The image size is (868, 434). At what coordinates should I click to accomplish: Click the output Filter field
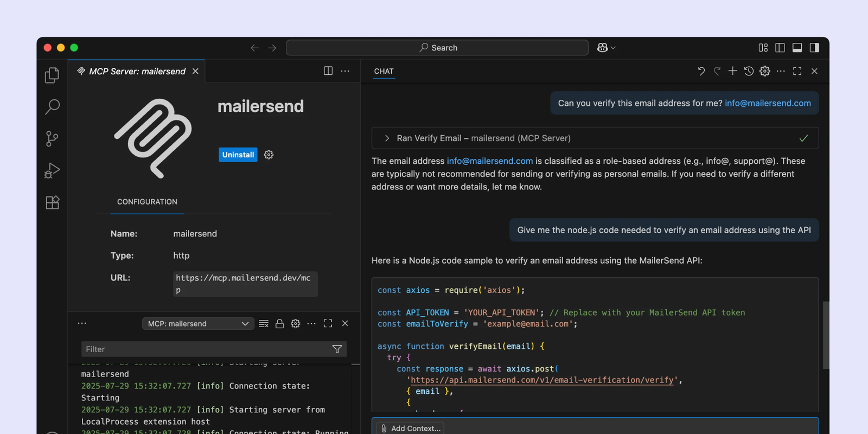(206, 349)
